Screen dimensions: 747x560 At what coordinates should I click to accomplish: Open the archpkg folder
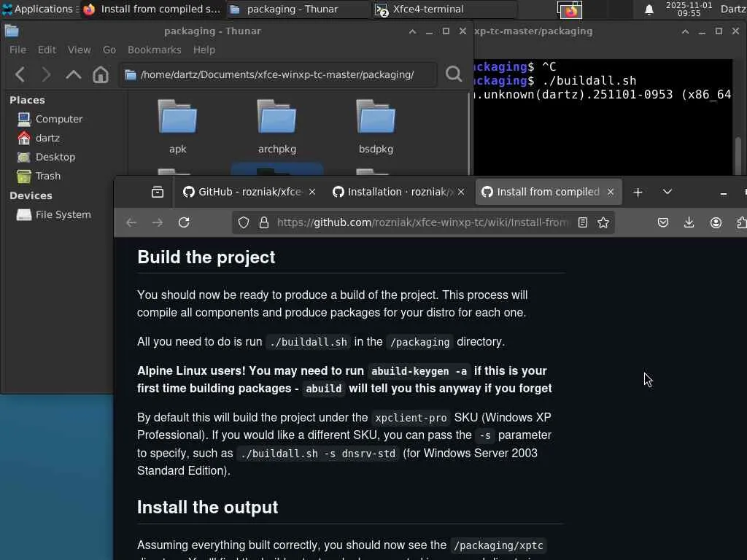[x=276, y=127]
